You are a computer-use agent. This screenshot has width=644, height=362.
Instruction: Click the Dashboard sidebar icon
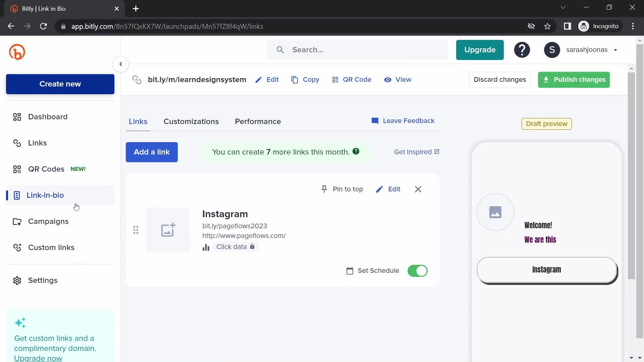coord(16,116)
